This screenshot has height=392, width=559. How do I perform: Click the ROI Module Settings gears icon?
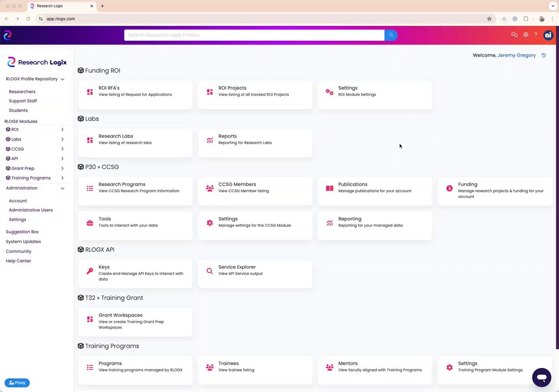330,92
